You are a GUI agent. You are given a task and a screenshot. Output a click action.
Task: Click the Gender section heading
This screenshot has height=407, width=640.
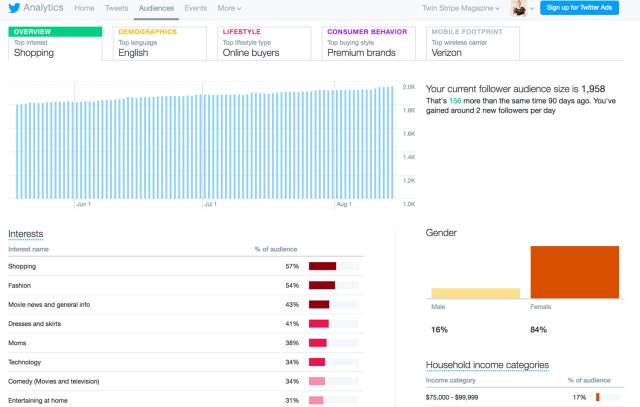(441, 233)
